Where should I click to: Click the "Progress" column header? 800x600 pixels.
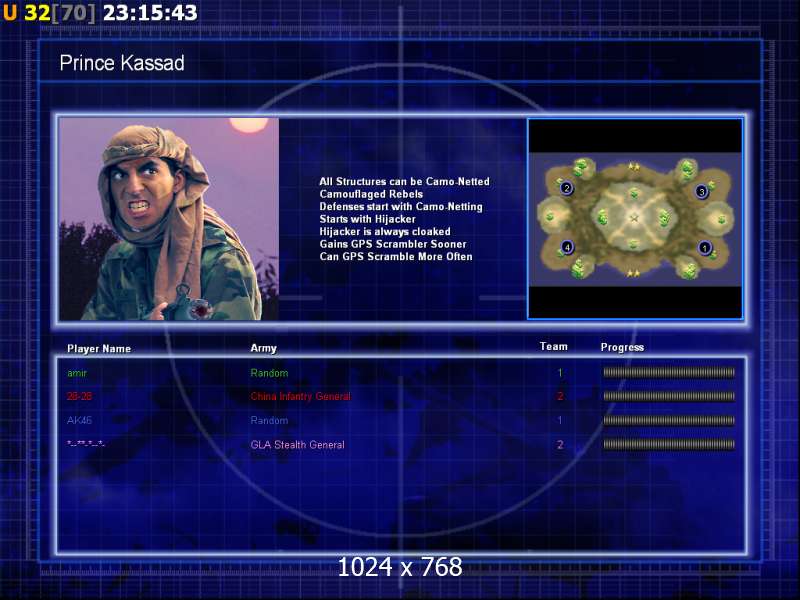[x=622, y=347]
